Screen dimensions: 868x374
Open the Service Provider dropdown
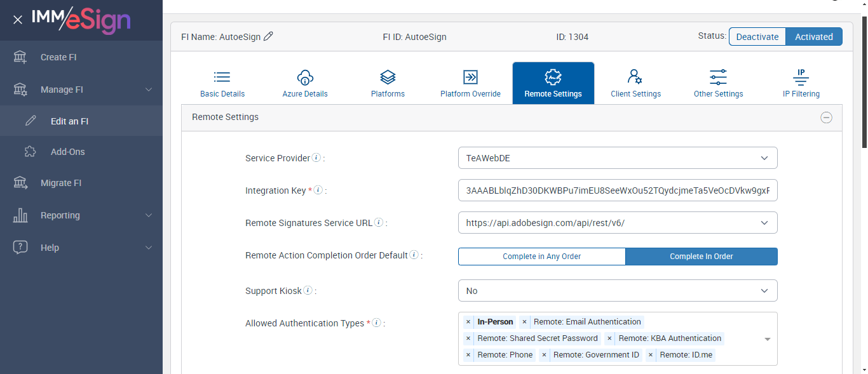[x=617, y=158]
